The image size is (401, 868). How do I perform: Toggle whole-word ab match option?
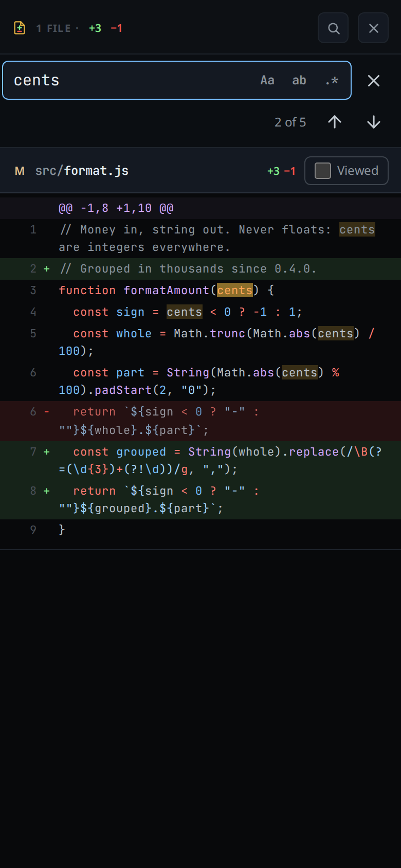pos(299,80)
